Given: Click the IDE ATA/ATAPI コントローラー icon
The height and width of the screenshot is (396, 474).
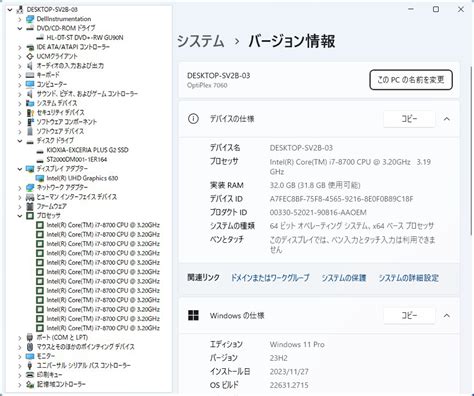Looking at the screenshot, I should 30,47.
